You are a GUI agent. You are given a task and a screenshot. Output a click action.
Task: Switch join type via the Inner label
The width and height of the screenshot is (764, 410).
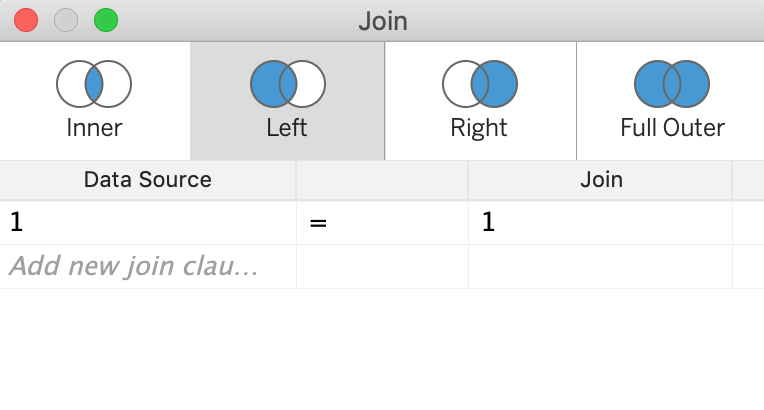94,128
